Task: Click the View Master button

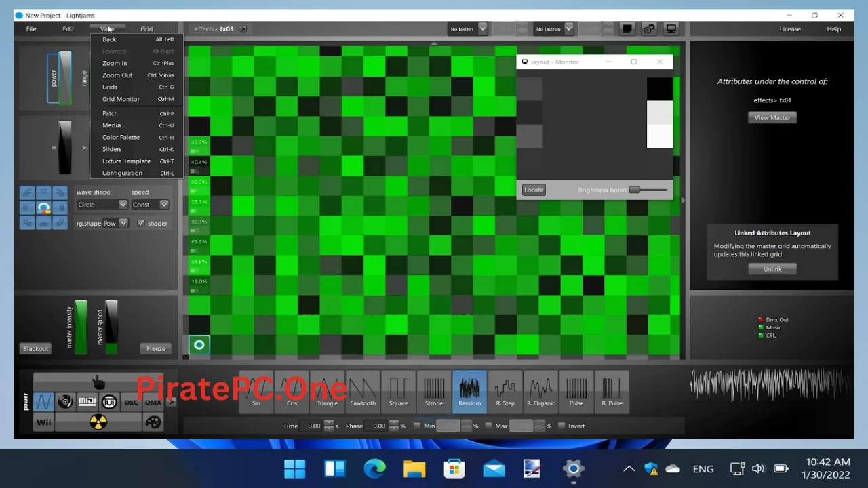Action: point(772,117)
